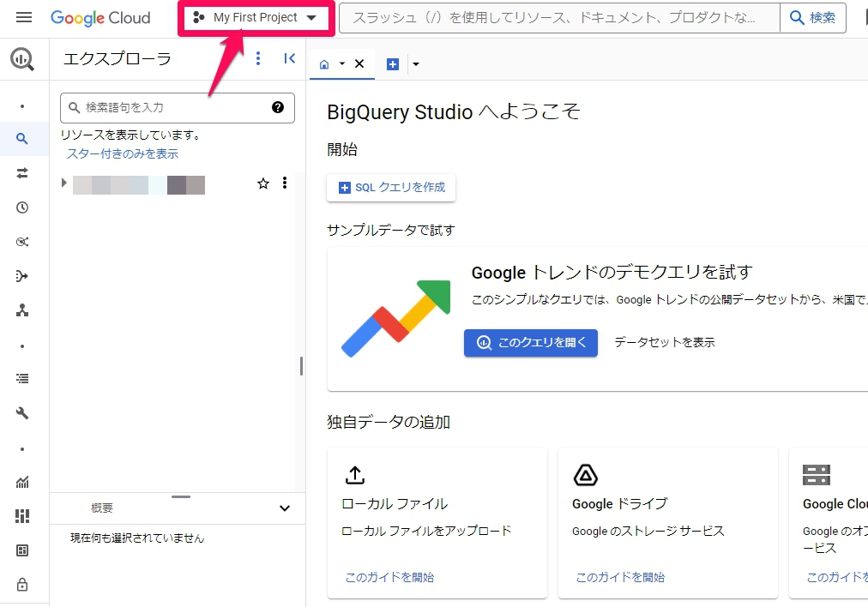Open a new editor tab with the plus icon
This screenshot has width=868, height=607.
click(x=393, y=63)
